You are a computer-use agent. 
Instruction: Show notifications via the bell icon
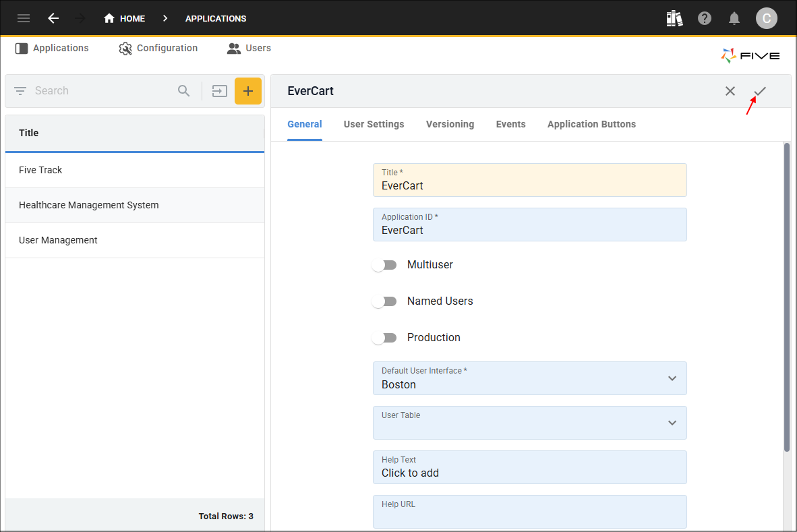[x=735, y=18]
